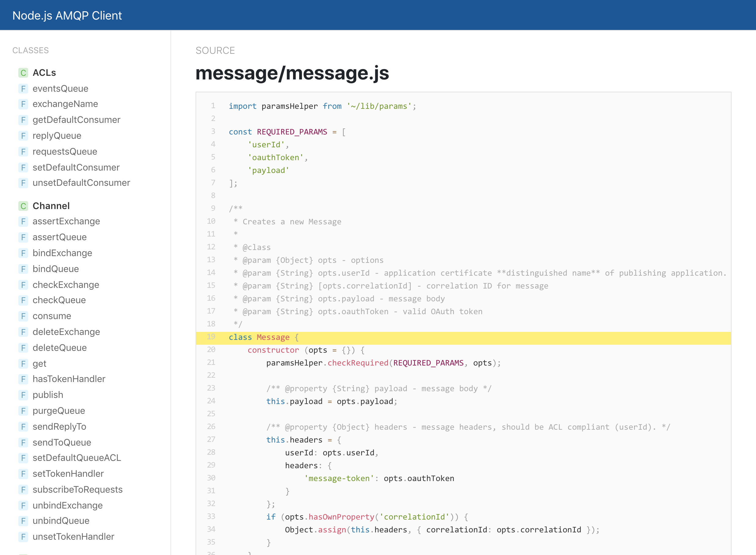Image resolution: width=756 pixels, height=555 pixels.
Task: Open assertExchange under Channel
Action: (66, 221)
